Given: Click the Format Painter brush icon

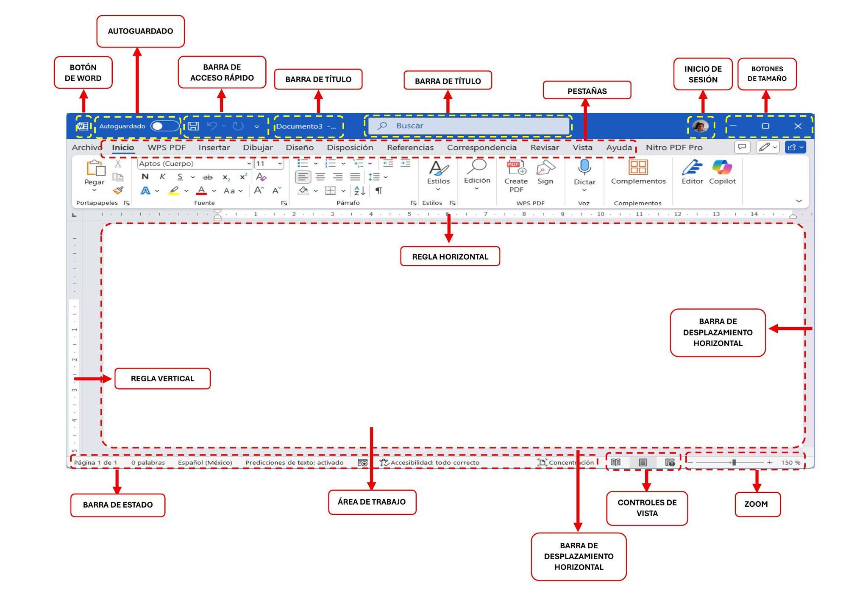Looking at the screenshot, I should [118, 190].
